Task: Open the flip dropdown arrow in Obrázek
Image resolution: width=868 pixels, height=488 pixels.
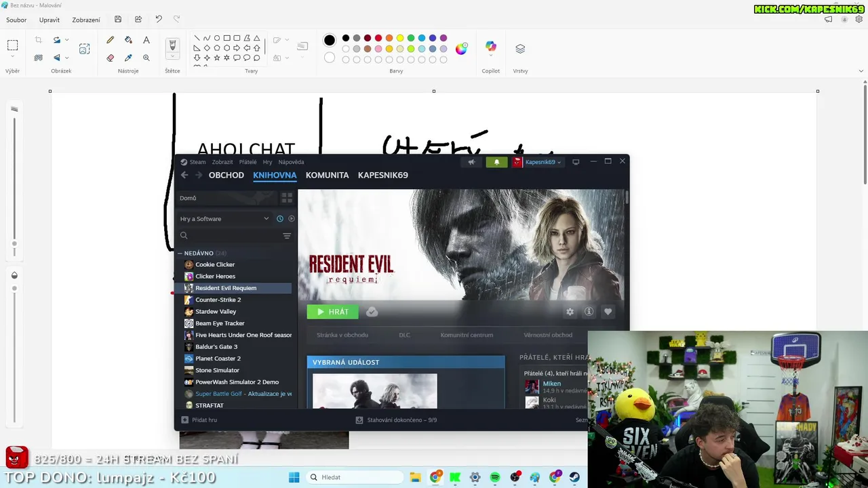Action: coord(66,58)
